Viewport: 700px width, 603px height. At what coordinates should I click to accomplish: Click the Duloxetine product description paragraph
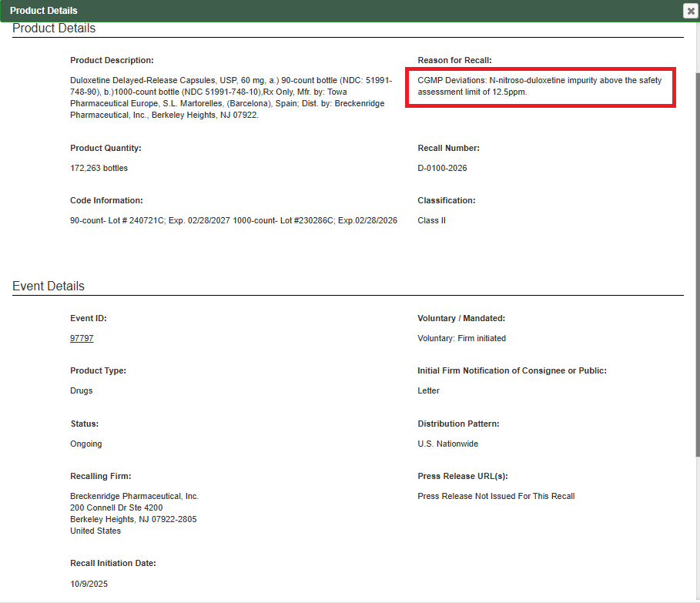pyautogui.click(x=231, y=97)
